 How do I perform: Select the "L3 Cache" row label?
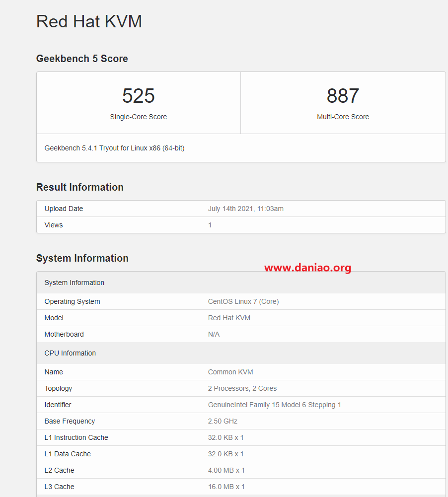[59, 487]
